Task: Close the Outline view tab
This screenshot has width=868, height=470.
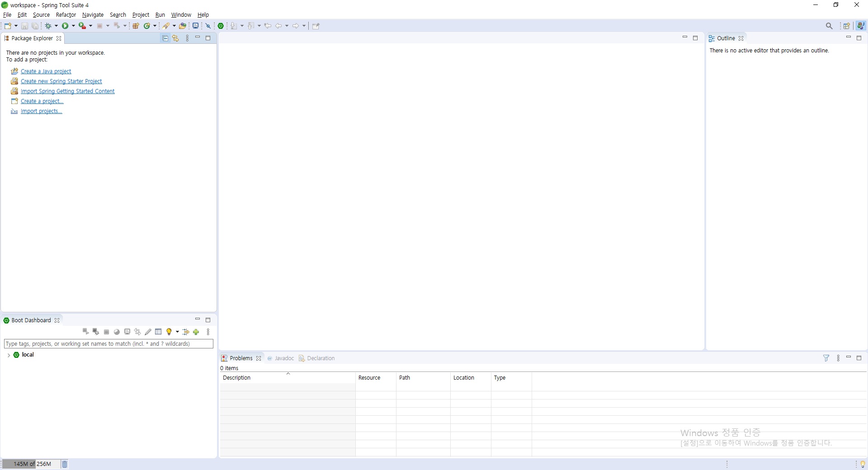Action: (741, 38)
